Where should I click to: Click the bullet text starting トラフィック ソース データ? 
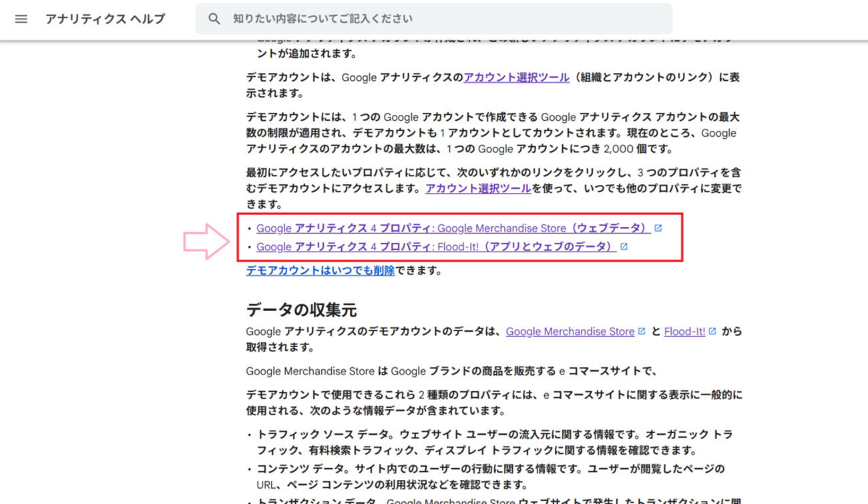point(494,443)
